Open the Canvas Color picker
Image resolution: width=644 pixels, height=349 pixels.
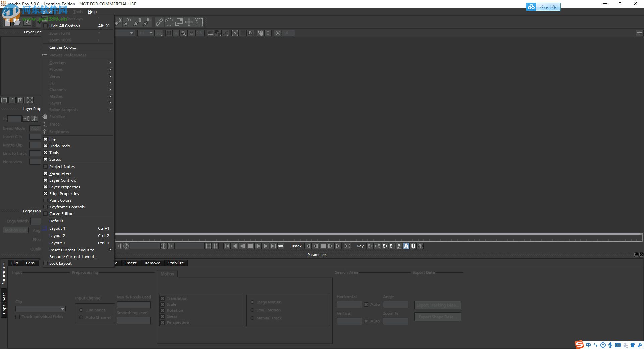point(62,47)
